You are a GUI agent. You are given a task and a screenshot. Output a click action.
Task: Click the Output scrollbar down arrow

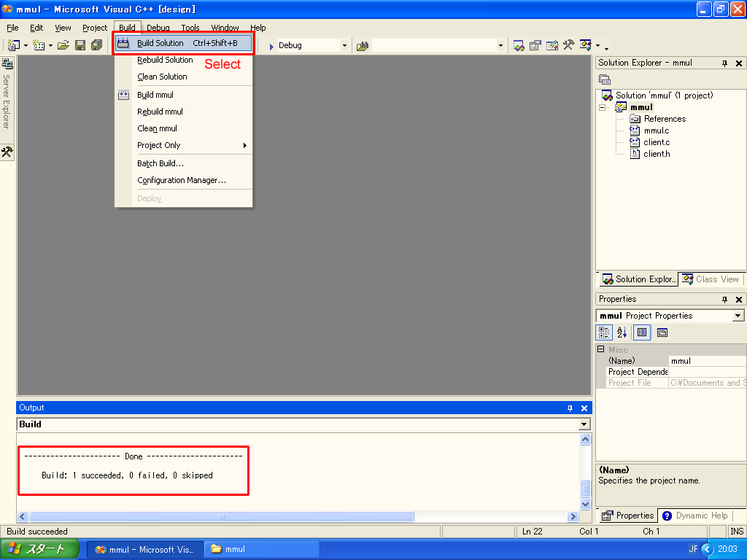pos(586,504)
